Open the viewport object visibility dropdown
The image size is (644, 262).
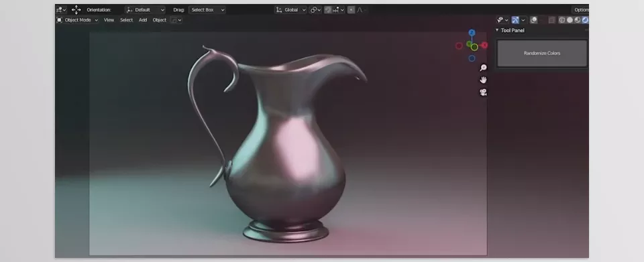coord(502,20)
